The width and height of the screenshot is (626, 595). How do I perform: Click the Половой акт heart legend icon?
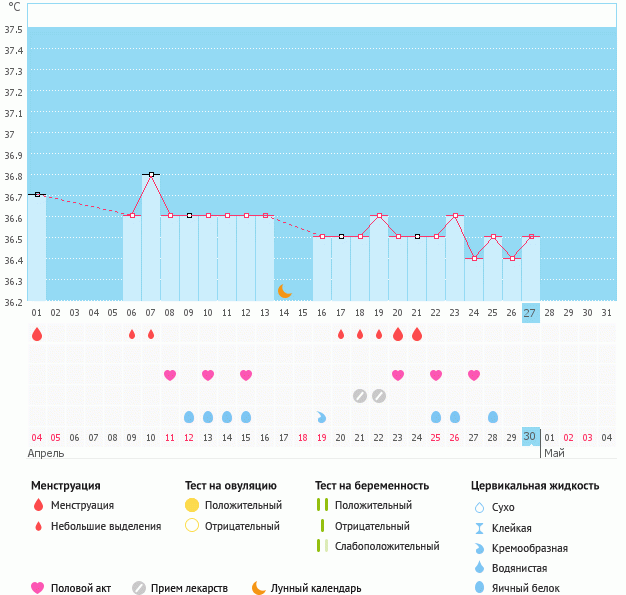pyautogui.click(x=39, y=588)
